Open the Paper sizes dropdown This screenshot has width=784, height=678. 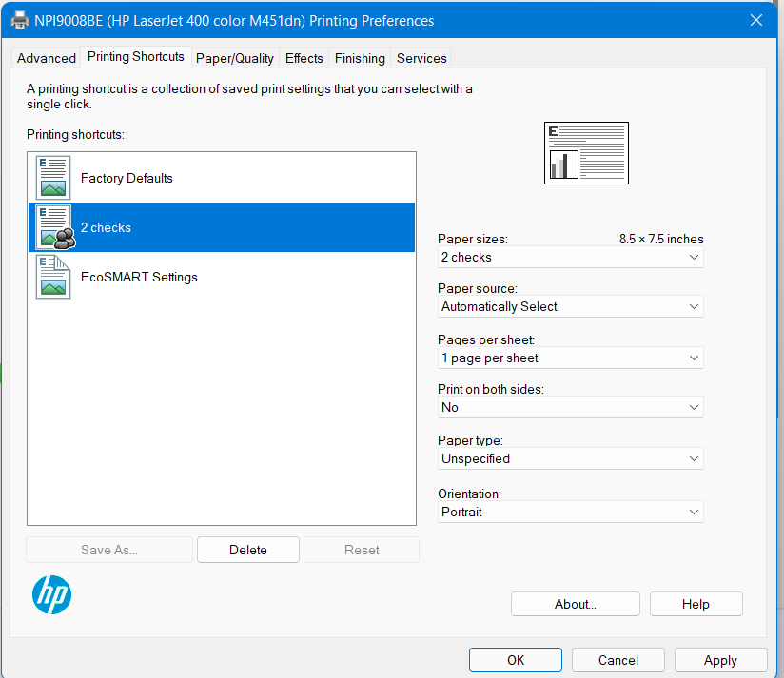pyautogui.click(x=570, y=258)
